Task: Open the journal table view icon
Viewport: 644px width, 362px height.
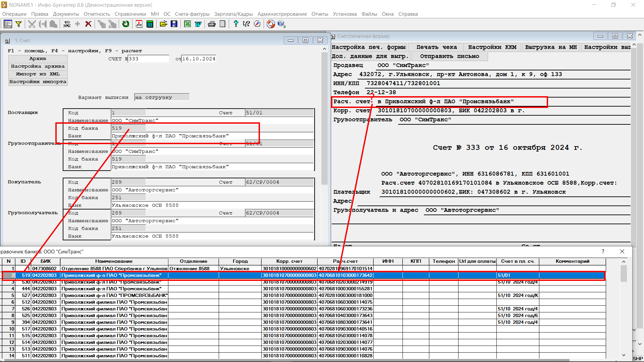Action: point(8,24)
